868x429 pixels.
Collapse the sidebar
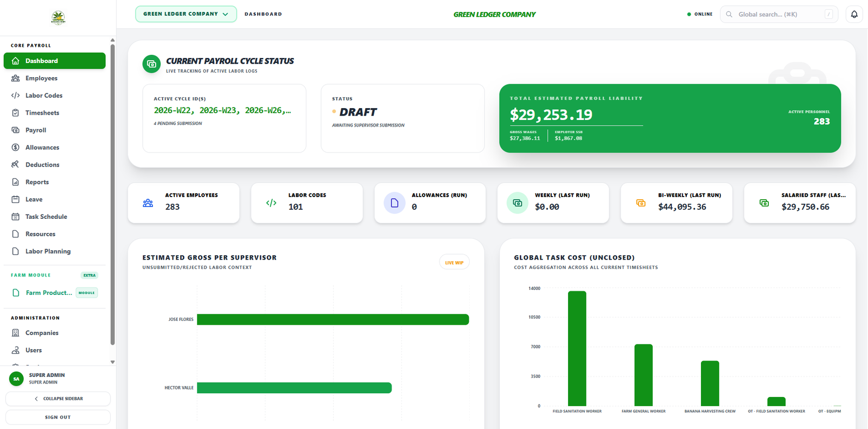(x=58, y=399)
